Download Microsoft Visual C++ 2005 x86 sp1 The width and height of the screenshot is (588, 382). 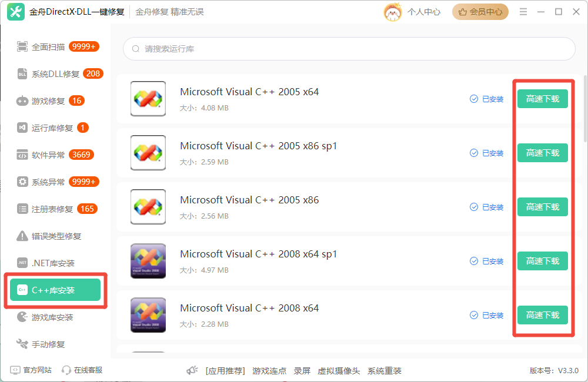click(x=543, y=153)
